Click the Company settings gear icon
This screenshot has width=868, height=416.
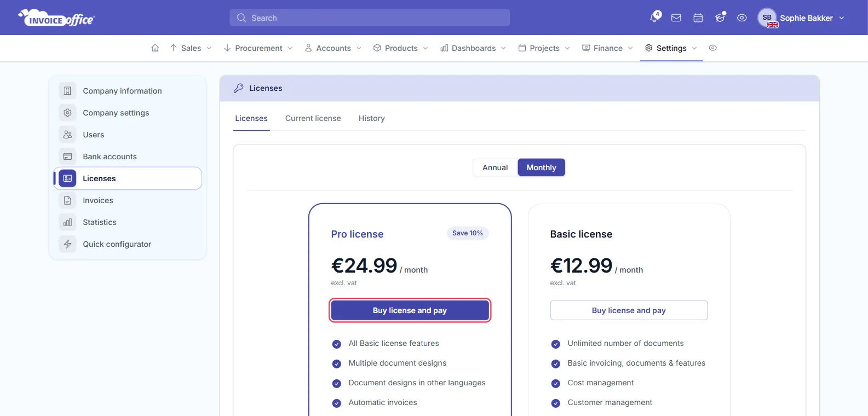pyautogui.click(x=67, y=113)
